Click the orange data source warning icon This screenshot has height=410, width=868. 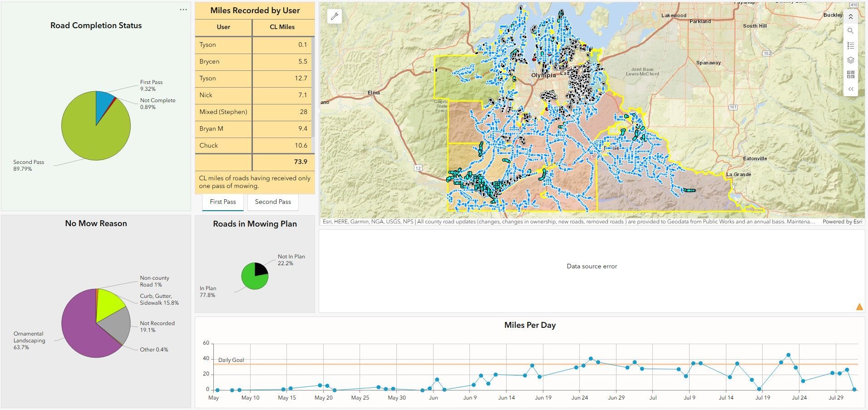click(859, 307)
